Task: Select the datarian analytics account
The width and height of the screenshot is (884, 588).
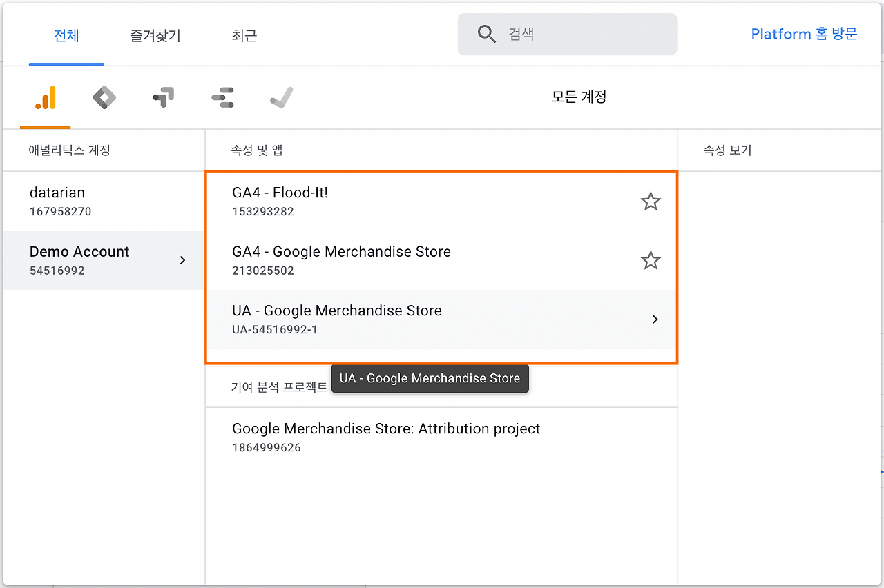Action: pos(104,202)
